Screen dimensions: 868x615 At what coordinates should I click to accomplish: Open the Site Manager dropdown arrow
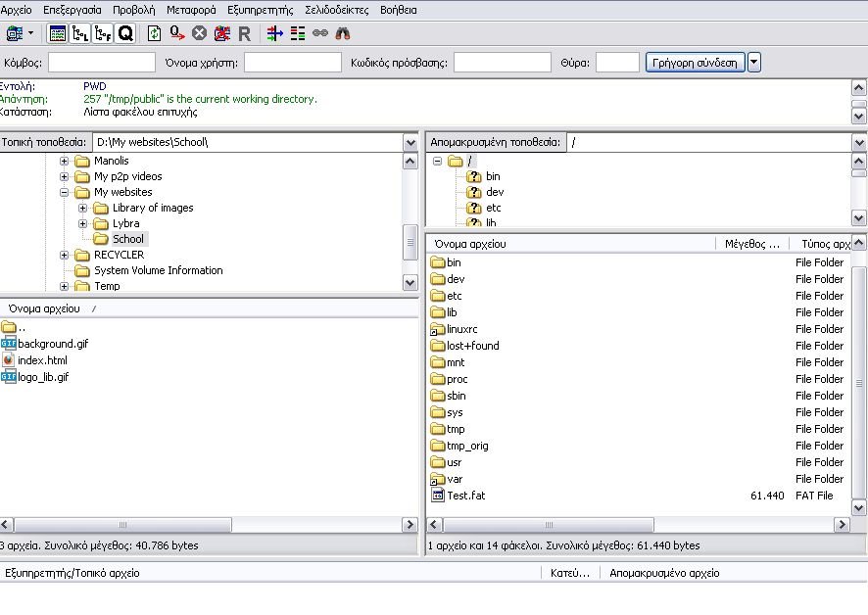[x=31, y=33]
